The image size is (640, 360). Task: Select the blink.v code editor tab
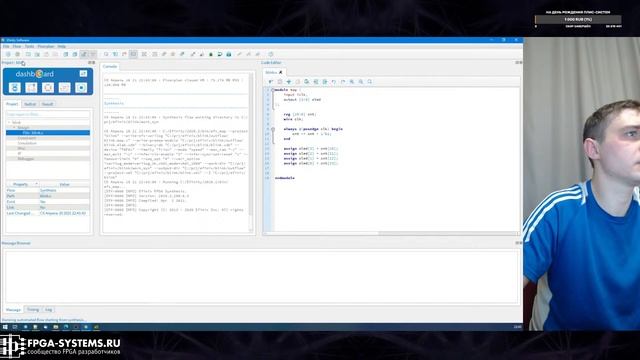coord(271,73)
